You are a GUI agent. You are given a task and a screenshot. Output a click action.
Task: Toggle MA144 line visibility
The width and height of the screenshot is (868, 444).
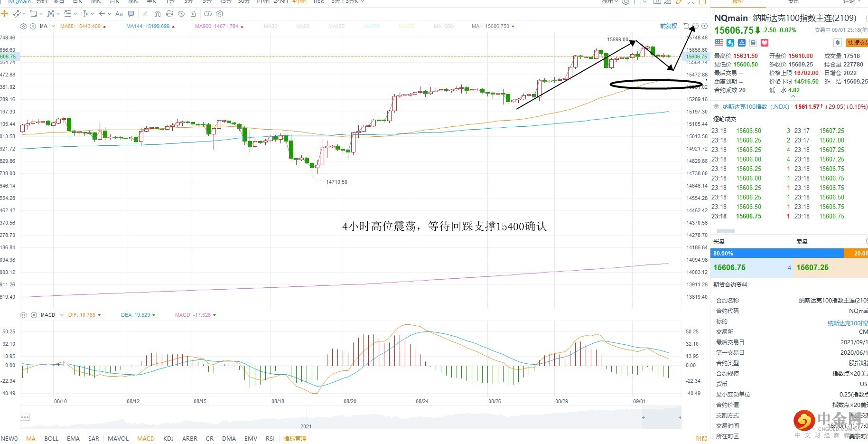click(150, 26)
